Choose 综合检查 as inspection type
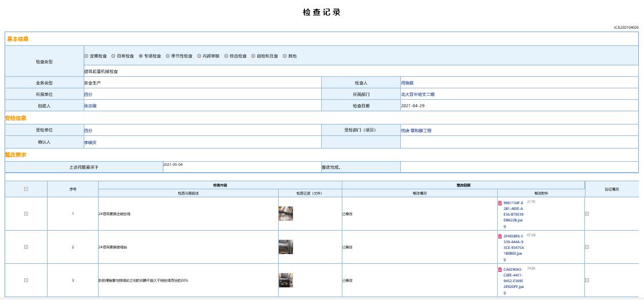The height and width of the screenshot is (300, 644). tap(227, 56)
